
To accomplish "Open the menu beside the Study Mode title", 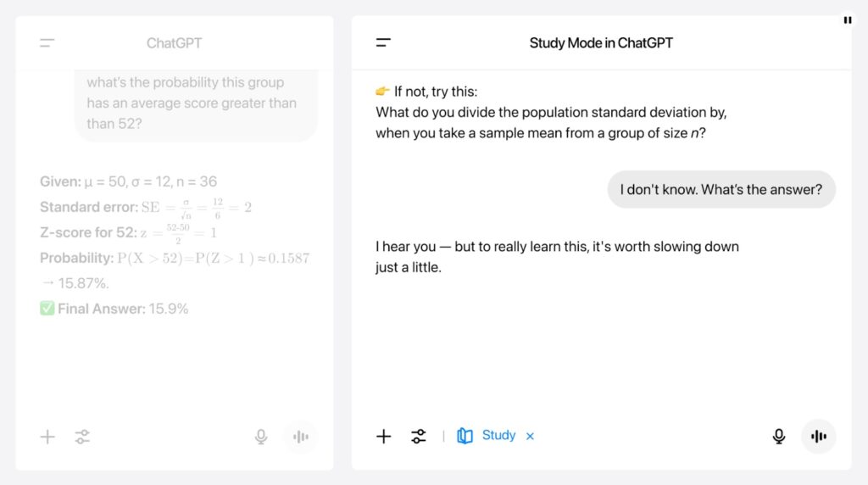I will pyautogui.click(x=383, y=43).
